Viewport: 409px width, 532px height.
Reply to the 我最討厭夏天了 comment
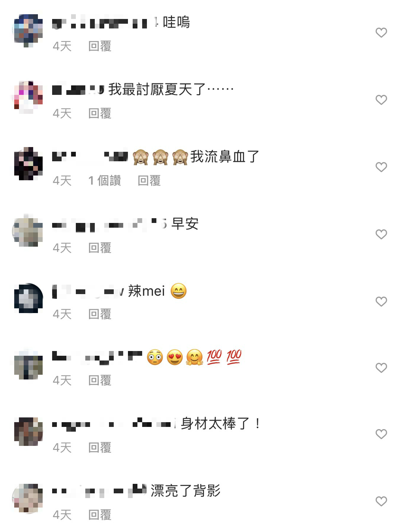[100, 113]
